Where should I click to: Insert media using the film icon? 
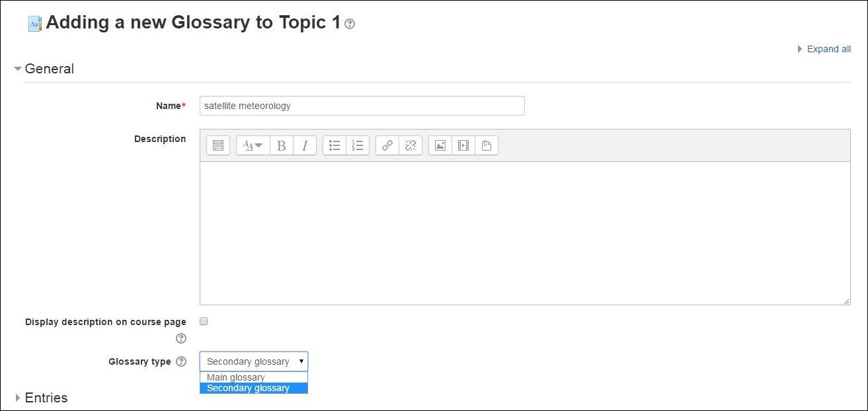tap(463, 145)
